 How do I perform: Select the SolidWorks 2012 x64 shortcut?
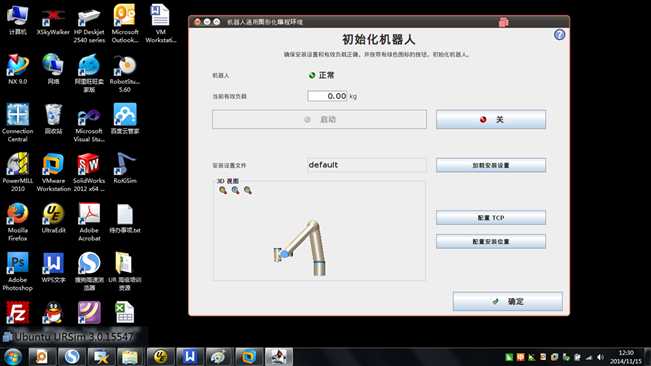(x=89, y=172)
